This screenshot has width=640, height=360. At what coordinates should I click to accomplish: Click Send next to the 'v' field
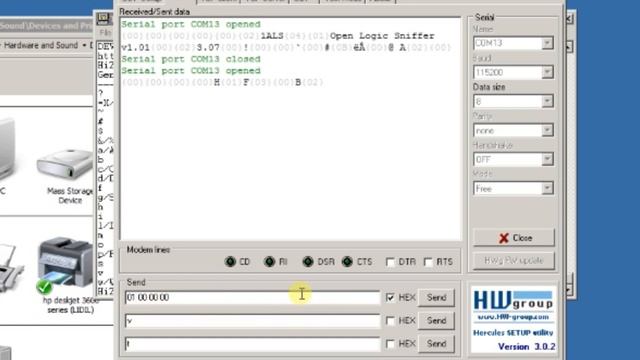436,321
